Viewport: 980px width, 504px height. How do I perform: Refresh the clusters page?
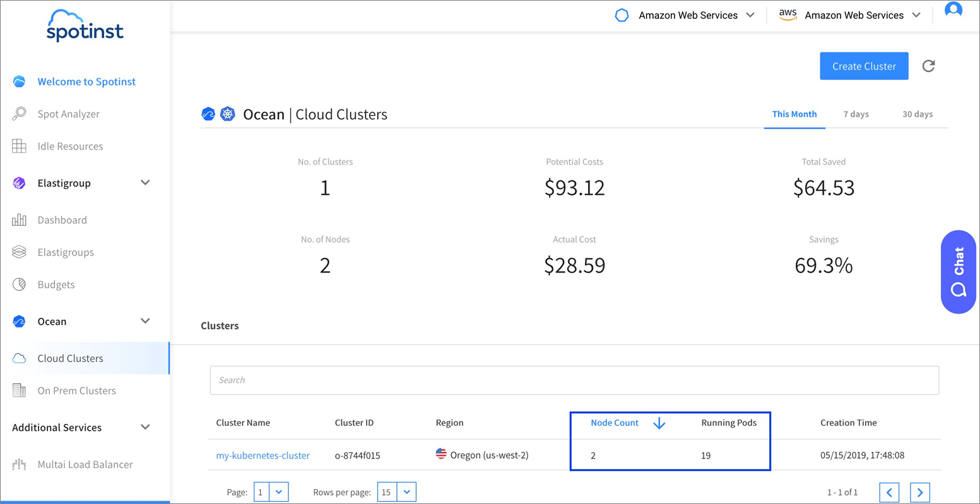click(x=928, y=66)
